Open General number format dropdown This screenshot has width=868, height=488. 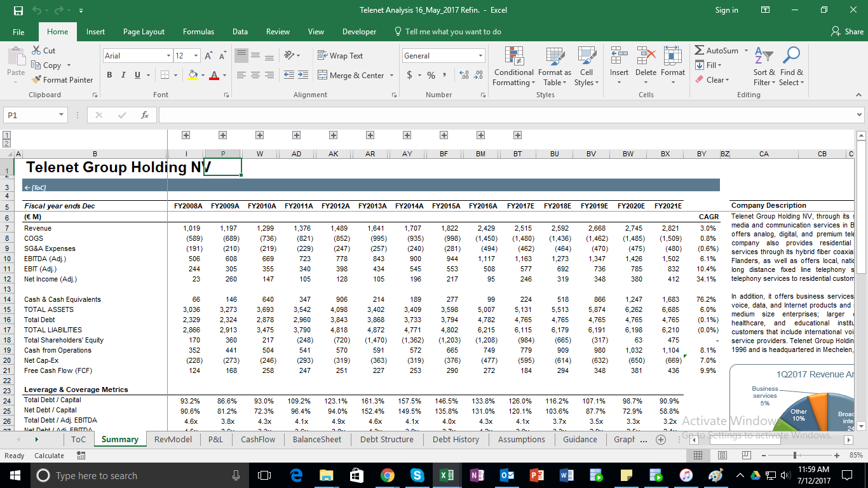pyautogui.click(x=480, y=56)
